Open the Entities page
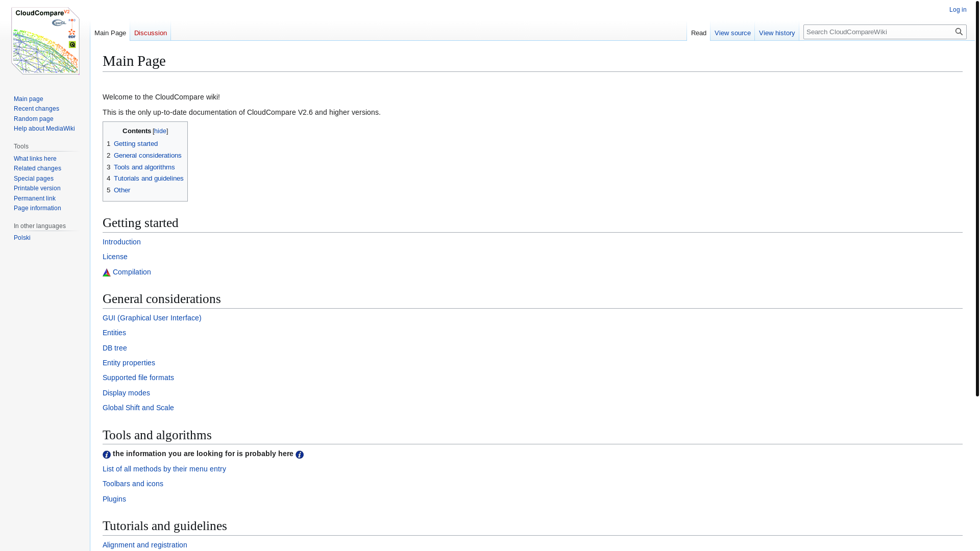Image resolution: width=980 pixels, height=551 pixels. point(114,333)
